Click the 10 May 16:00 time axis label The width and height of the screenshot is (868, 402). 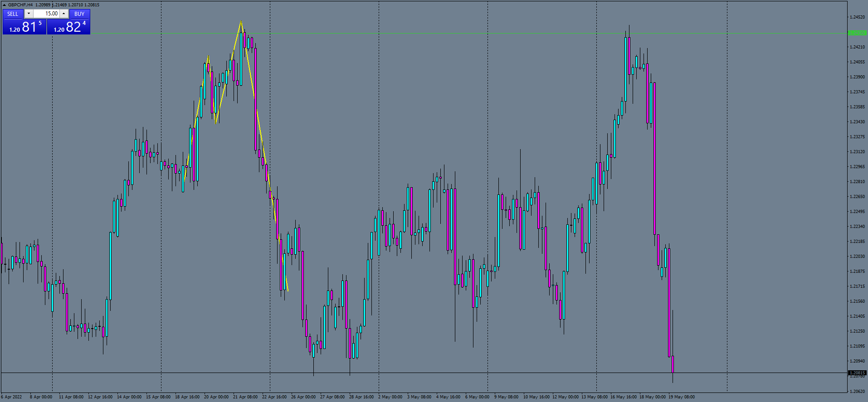click(536, 397)
